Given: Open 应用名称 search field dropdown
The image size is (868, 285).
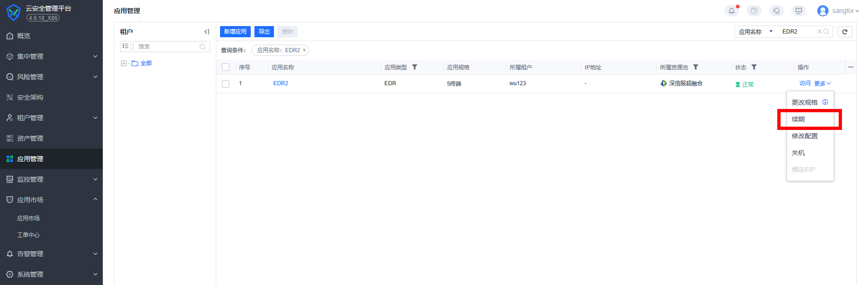Looking at the screenshot, I should tap(756, 32).
